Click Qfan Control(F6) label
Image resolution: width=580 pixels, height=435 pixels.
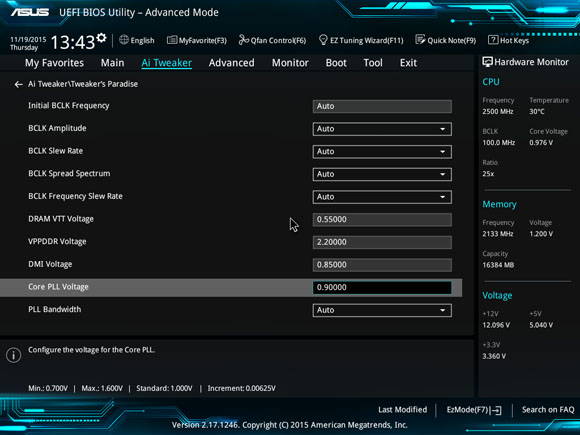pos(278,40)
